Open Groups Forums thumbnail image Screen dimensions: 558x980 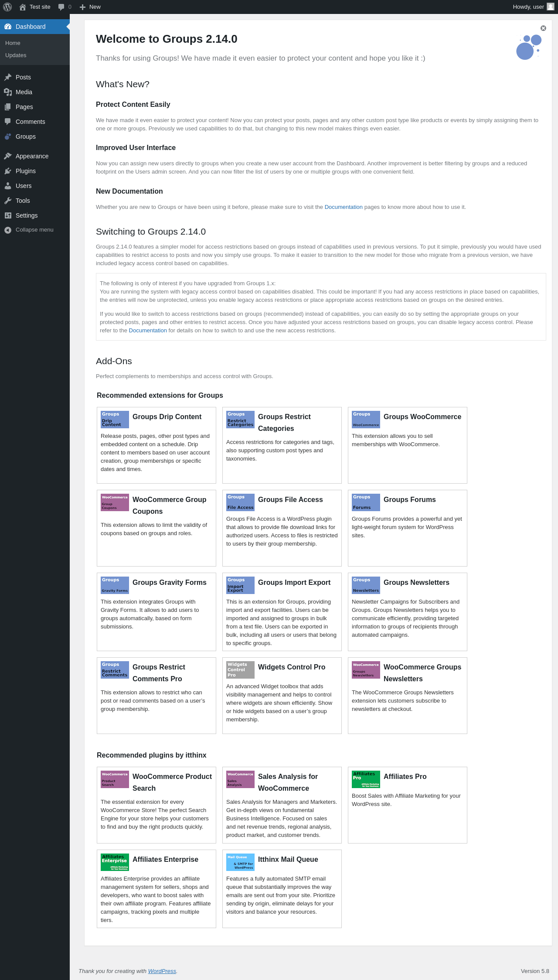[366, 502]
